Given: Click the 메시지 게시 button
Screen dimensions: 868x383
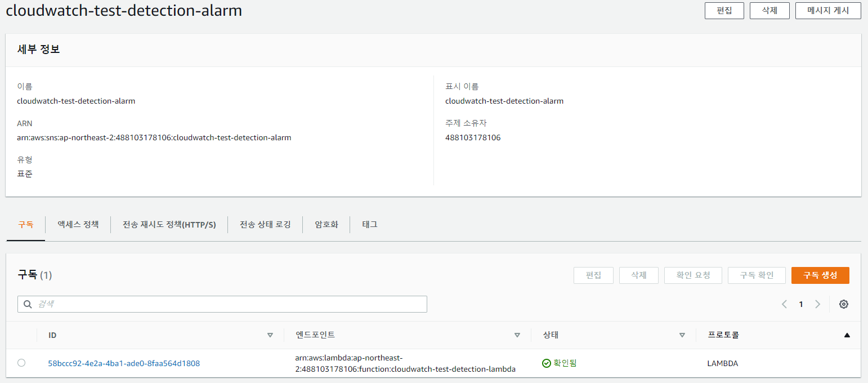Looking at the screenshot, I should [828, 11].
